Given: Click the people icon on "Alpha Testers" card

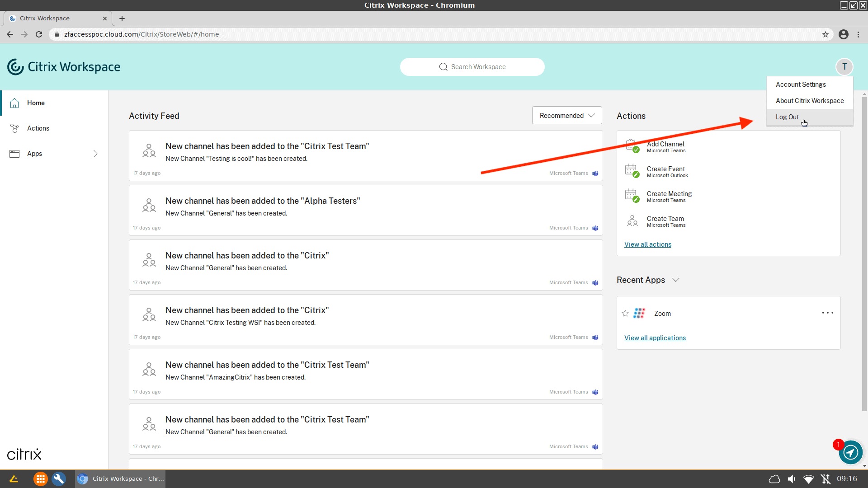Looking at the screenshot, I should 149,205.
